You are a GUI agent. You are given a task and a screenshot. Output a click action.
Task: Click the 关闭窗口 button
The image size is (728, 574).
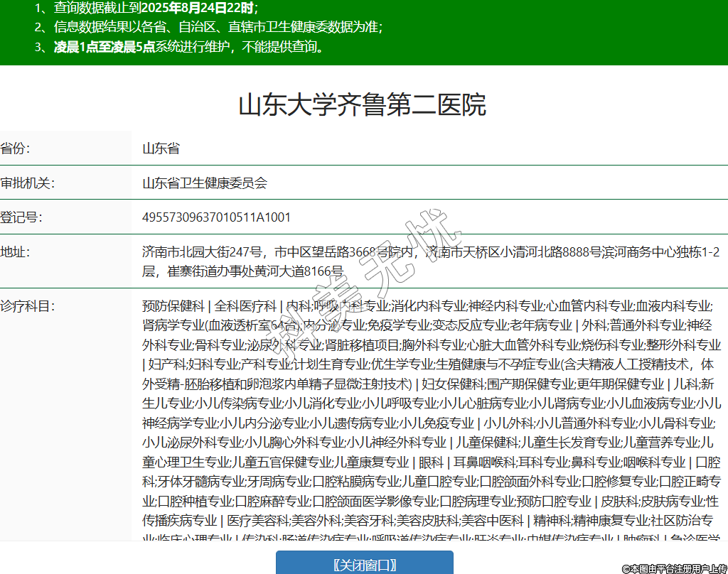[x=364, y=564]
